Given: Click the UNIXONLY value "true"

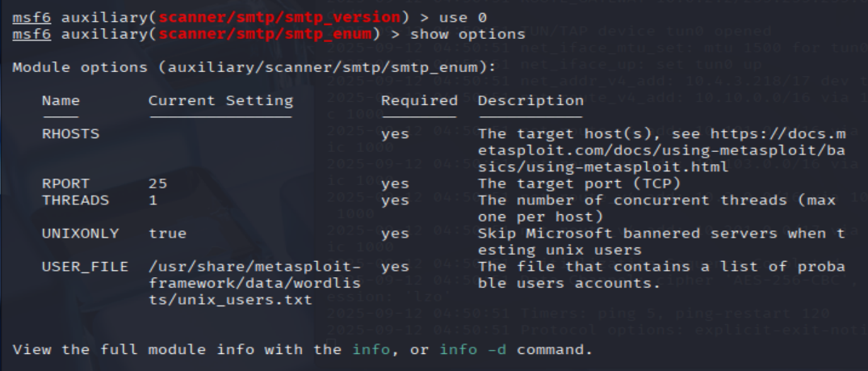Looking at the screenshot, I should pos(167,234).
